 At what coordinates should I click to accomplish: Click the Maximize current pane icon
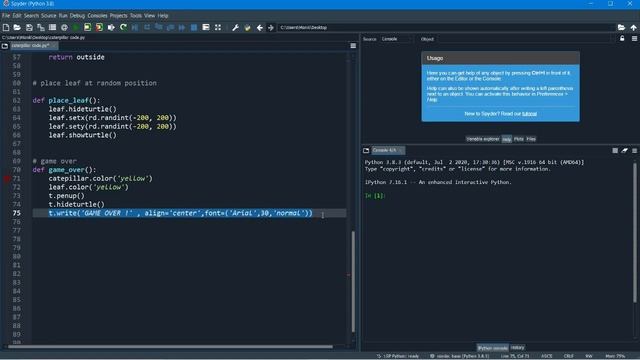[206, 27]
